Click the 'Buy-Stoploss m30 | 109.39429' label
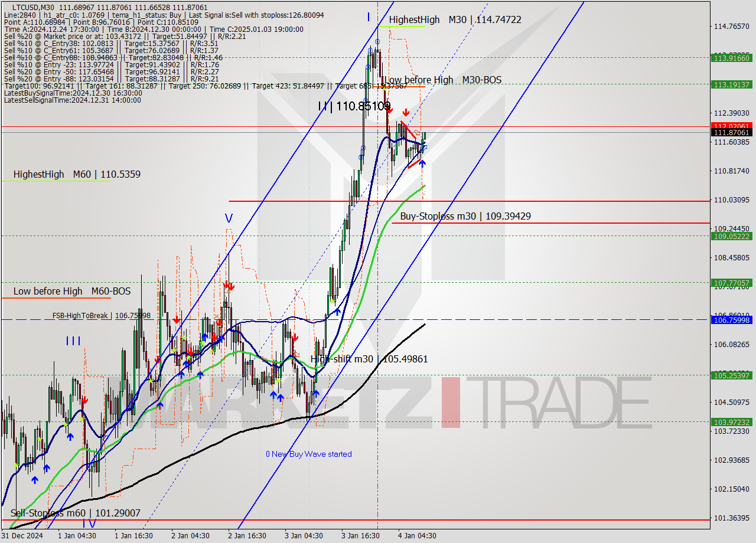The height and width of the screenshot is (543, 756). (465, 216)
